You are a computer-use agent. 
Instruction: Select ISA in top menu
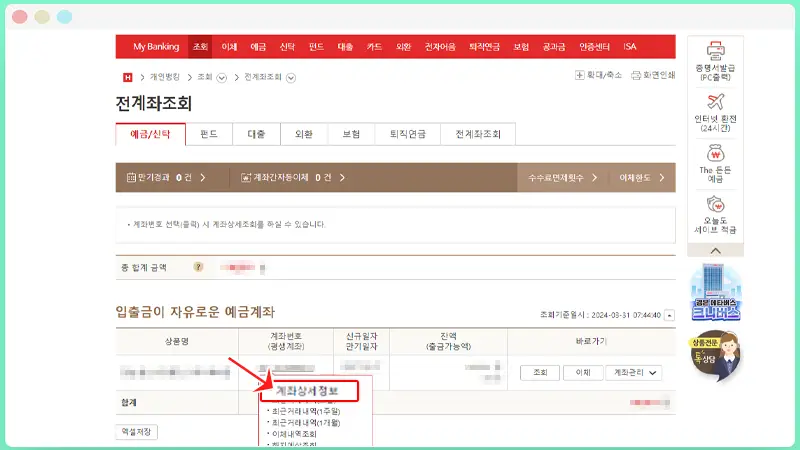[630, 46]
